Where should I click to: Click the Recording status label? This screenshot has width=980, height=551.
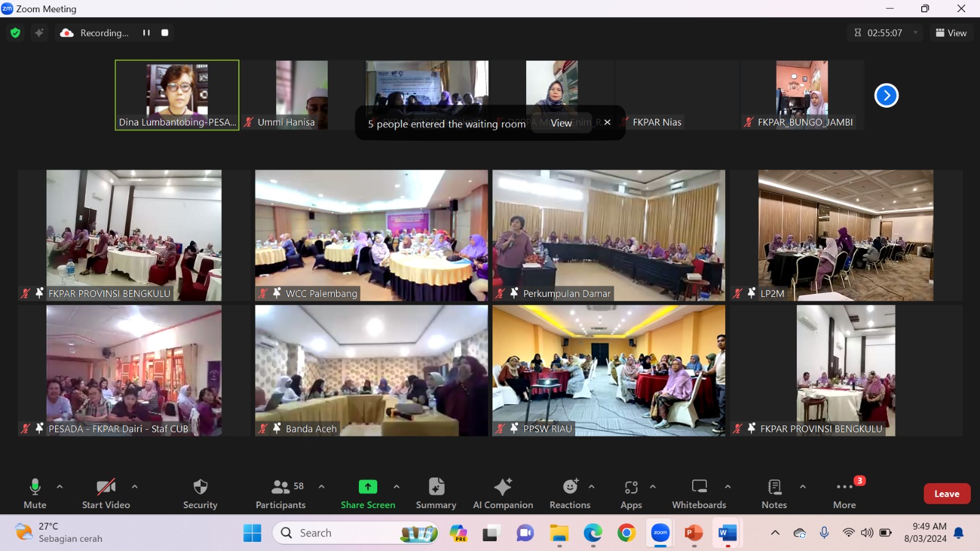[x=104, y=33]
